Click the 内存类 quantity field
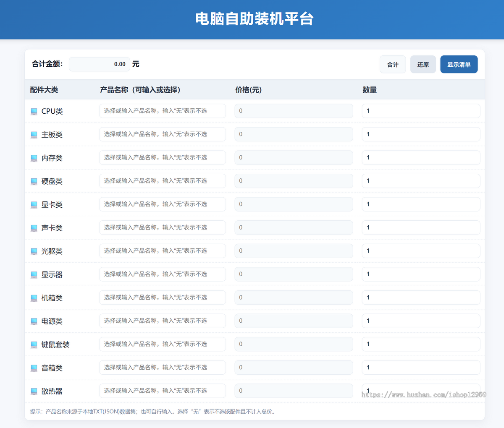This screenshot has height=428, width=504. click(421, 157)
